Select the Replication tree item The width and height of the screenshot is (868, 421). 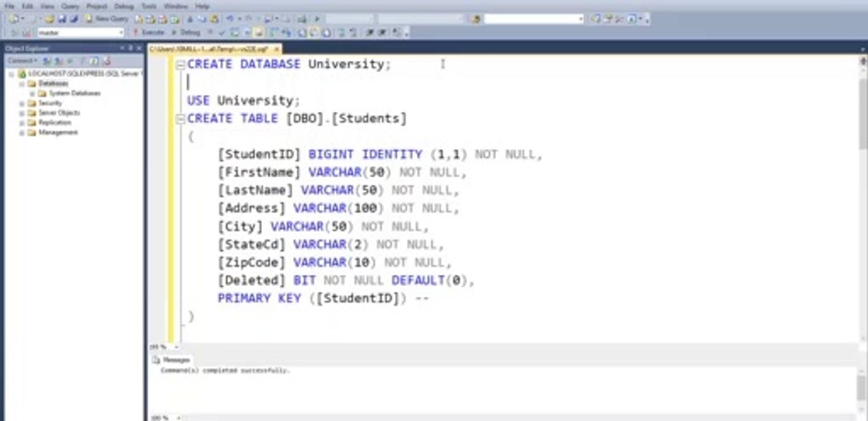55,123
